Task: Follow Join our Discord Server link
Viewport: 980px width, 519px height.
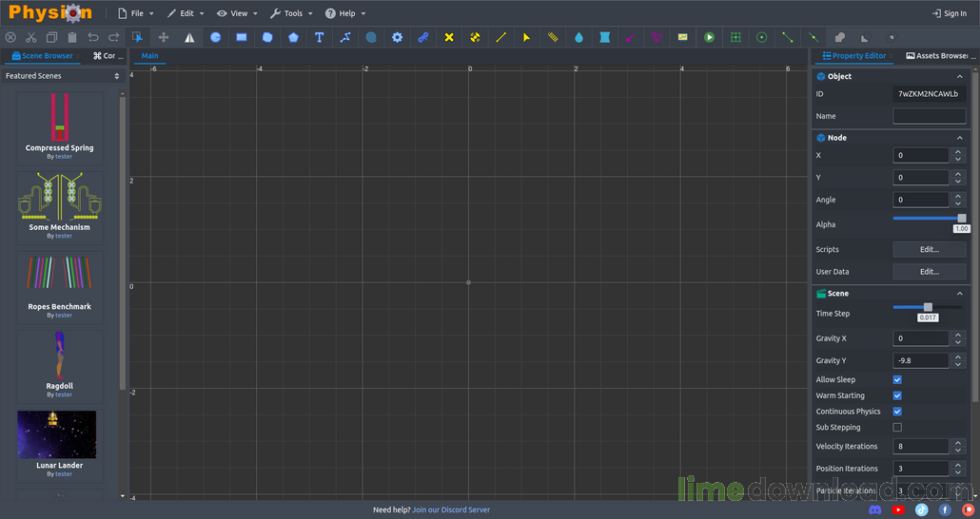Action: [451, 509]
